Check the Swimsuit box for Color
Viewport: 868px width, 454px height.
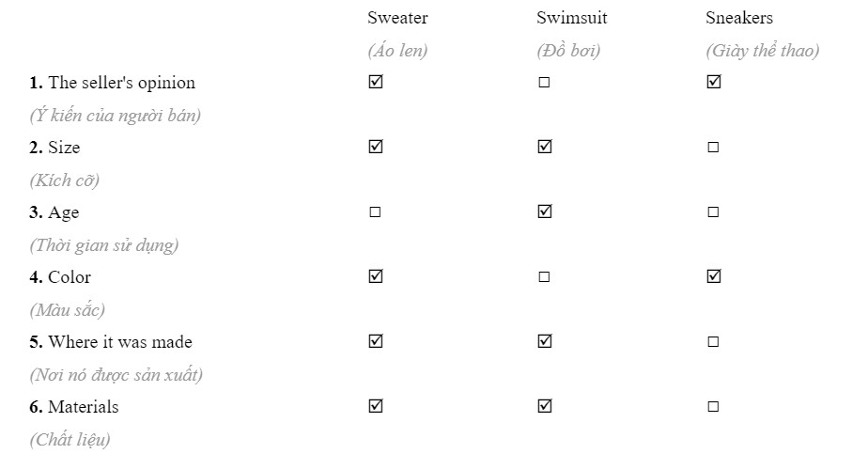(x=544, y=277)
